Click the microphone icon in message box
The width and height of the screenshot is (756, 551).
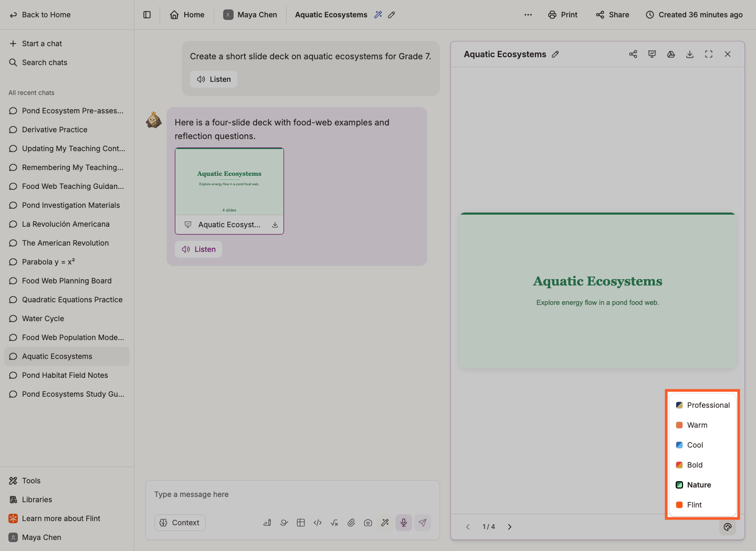(x=404, y=523)
